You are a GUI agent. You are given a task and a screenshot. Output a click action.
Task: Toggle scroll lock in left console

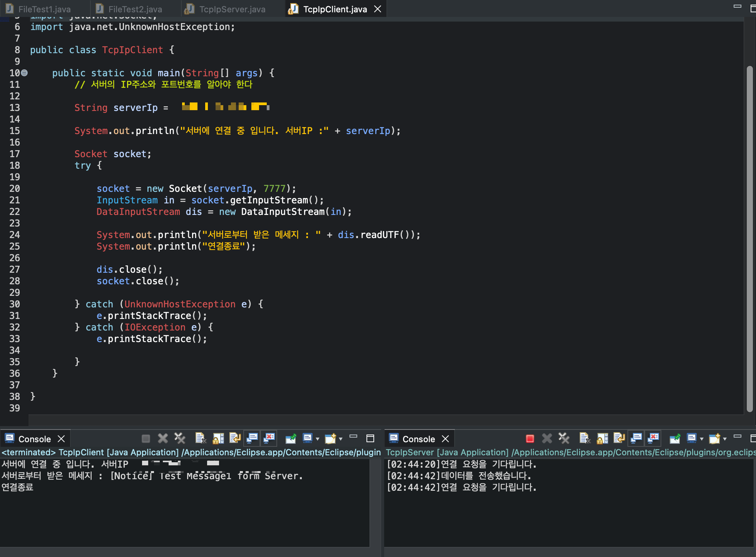(218, 438)
